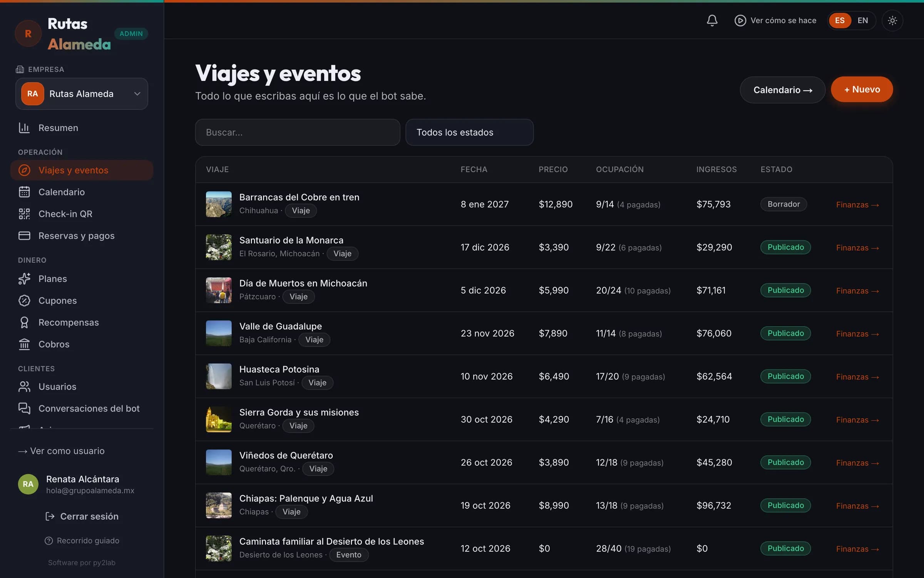Open the notifications bell
The height and width of the screenshot is (578, 924).
[712, 20]
